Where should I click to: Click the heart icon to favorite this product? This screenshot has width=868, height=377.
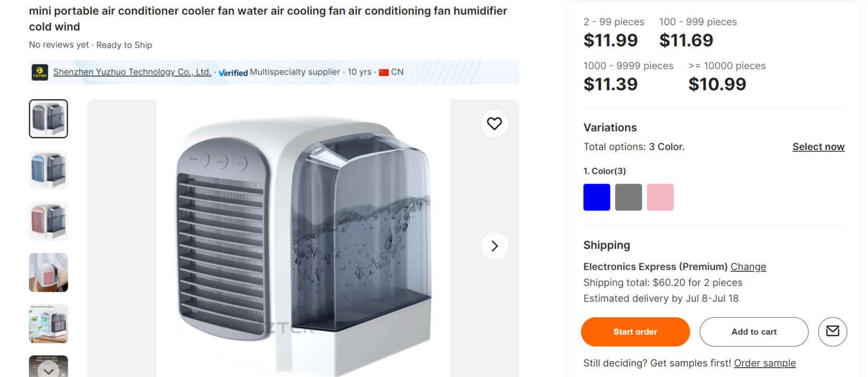coord(494,123)
